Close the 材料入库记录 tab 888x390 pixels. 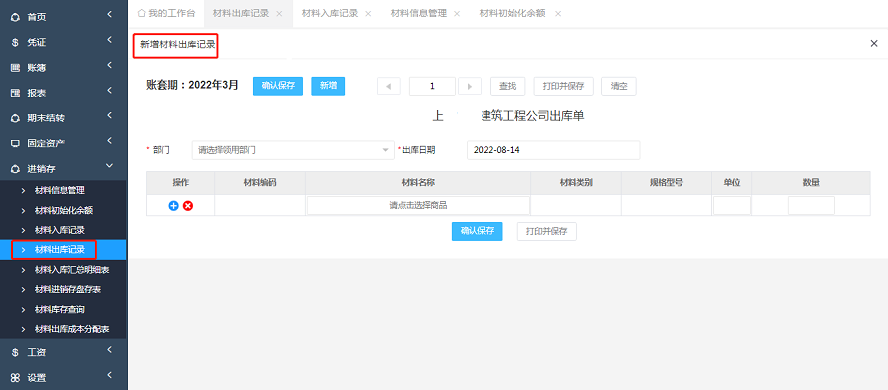tap(368, 14)
